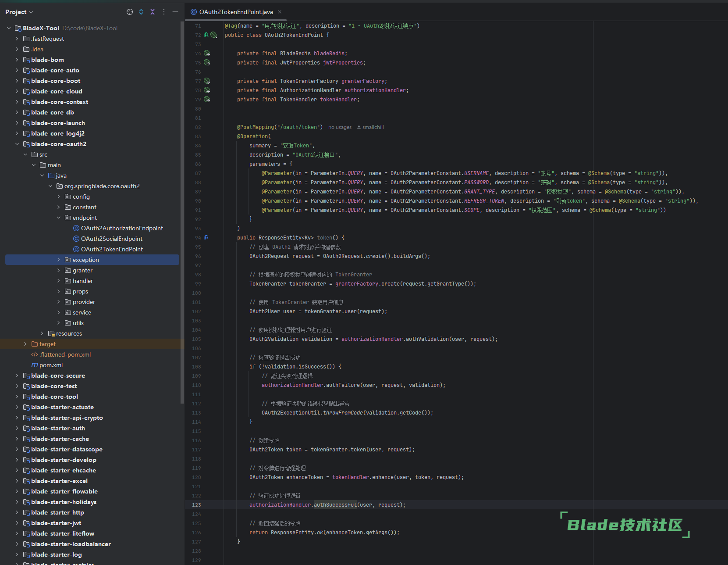The height and width of the screenshot is (565, 728).
Task: Click the Project panel vertical scrollbar
Action: click(x=182, y=212)
